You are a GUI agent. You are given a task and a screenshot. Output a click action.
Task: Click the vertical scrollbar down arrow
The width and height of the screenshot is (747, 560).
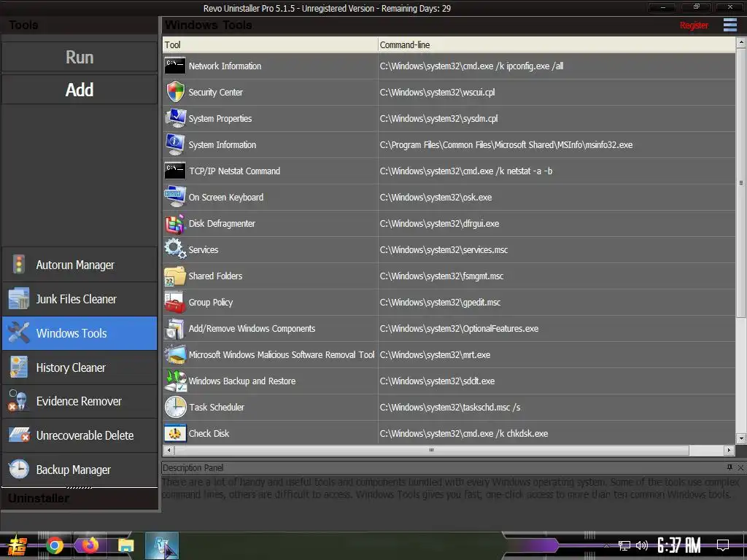741,438
